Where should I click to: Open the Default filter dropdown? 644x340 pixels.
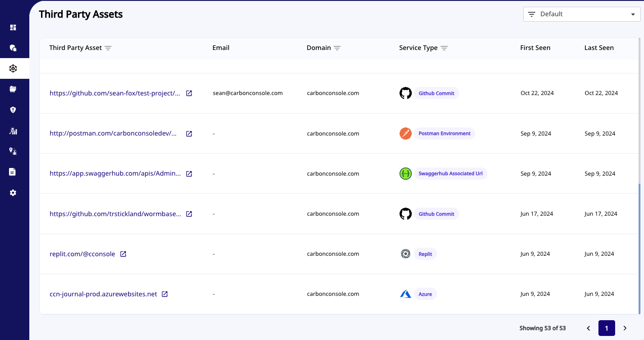581,14
